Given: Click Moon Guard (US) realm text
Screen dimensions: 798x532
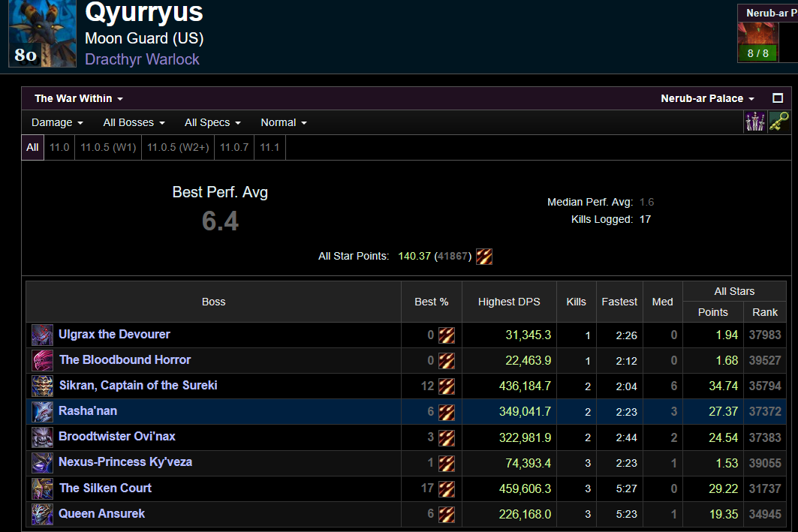Looking at the screenshot, I should pyautogui.click(x=144, y=38).
